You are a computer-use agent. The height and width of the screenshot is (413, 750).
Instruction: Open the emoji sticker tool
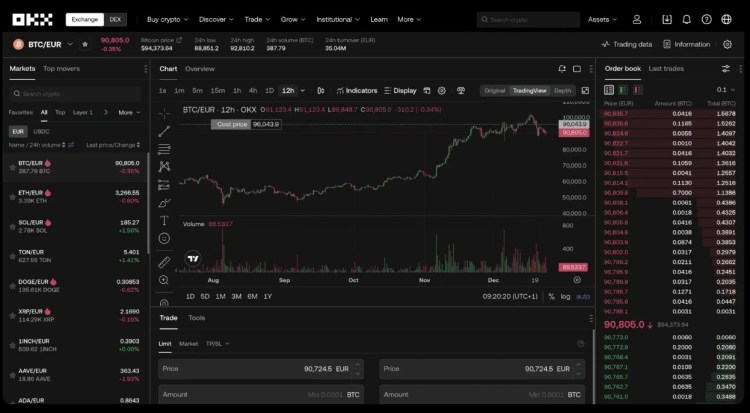click(164, 240)
